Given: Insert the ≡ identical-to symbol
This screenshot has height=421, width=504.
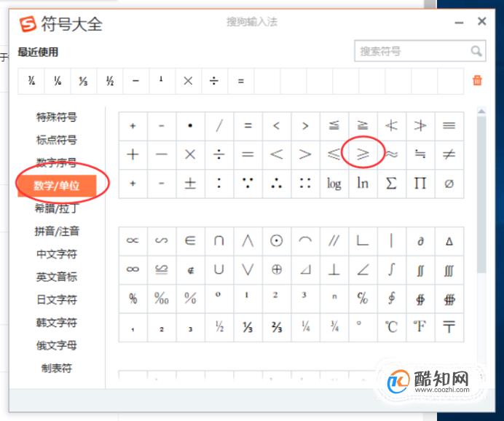Looking at the screenshot, I should pos(449,126).
